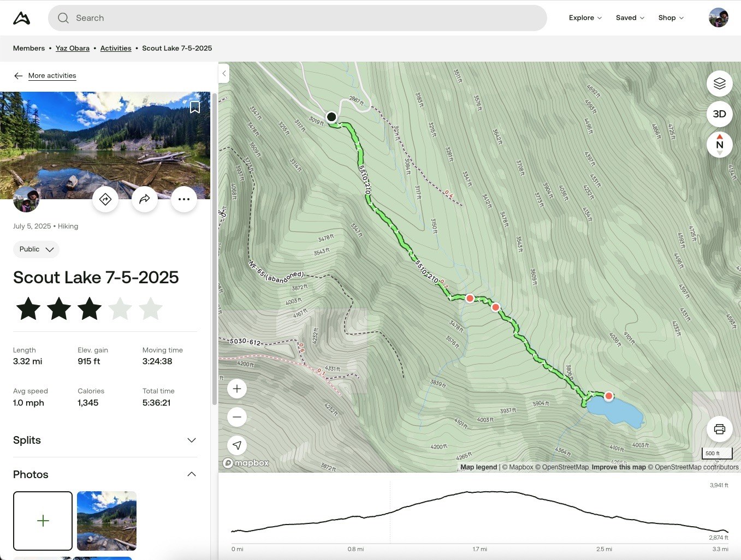
Task: Go back to More activities
Action: coord(52,75)
